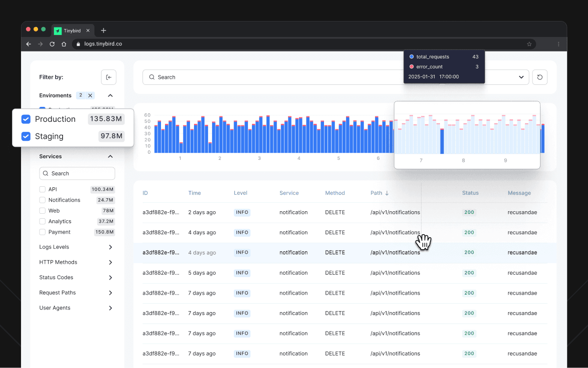Open the browser three-dot menu
Viewport: 588px width, 368px height.
click(x=558, y=44)
